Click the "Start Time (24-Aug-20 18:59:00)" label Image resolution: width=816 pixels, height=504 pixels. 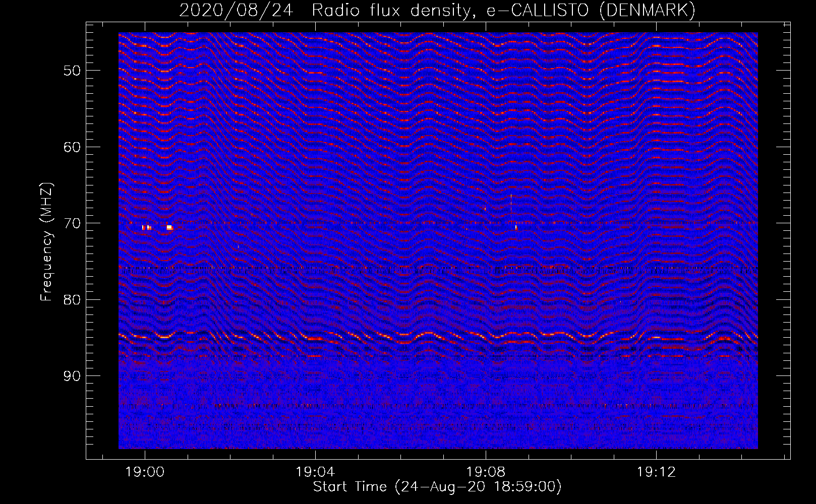pos(437,487)
